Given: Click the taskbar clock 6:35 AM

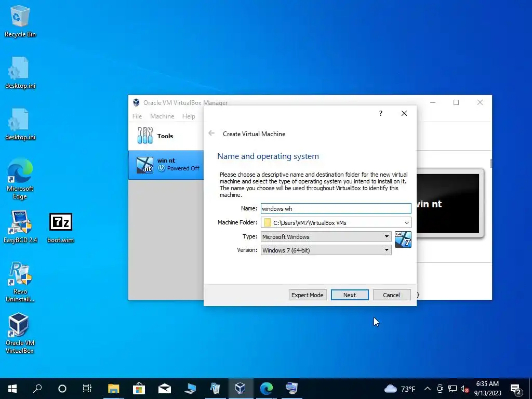Looking at the screenshot, I should pos(487,389).
